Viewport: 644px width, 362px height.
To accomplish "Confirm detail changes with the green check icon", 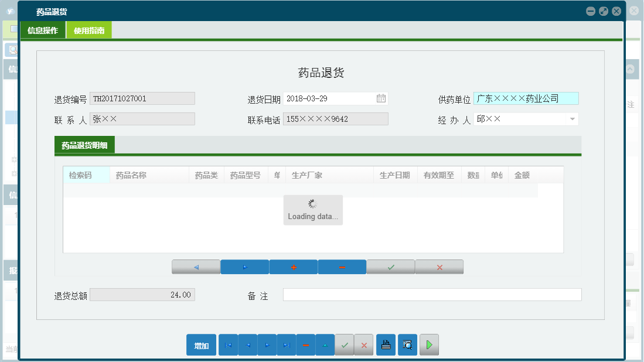I will point(390,267).
